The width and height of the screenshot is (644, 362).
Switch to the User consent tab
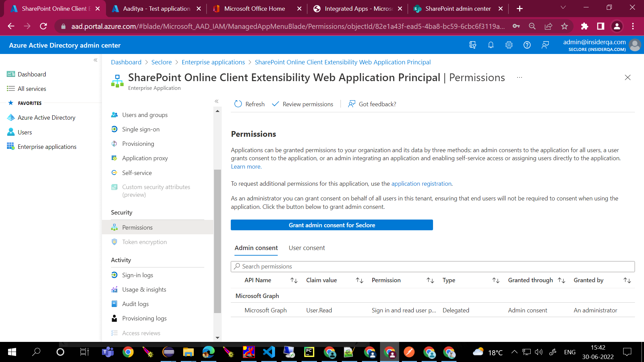[306, 248]
